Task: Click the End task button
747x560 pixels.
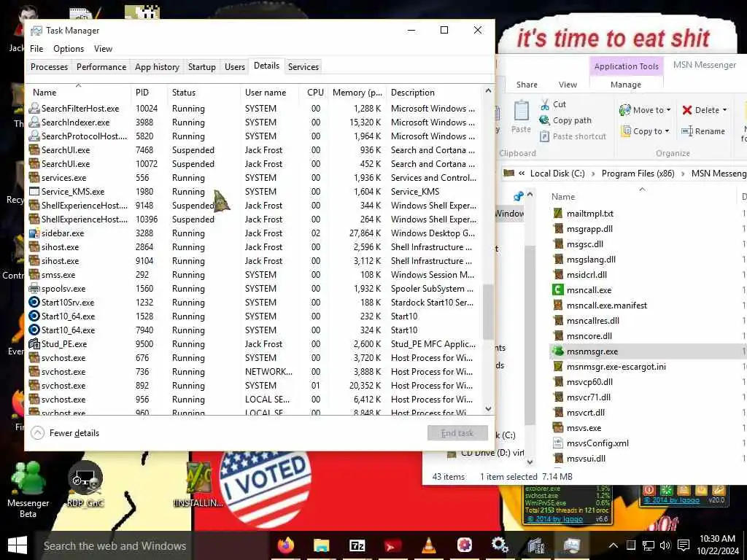Action: pos(457,433)
